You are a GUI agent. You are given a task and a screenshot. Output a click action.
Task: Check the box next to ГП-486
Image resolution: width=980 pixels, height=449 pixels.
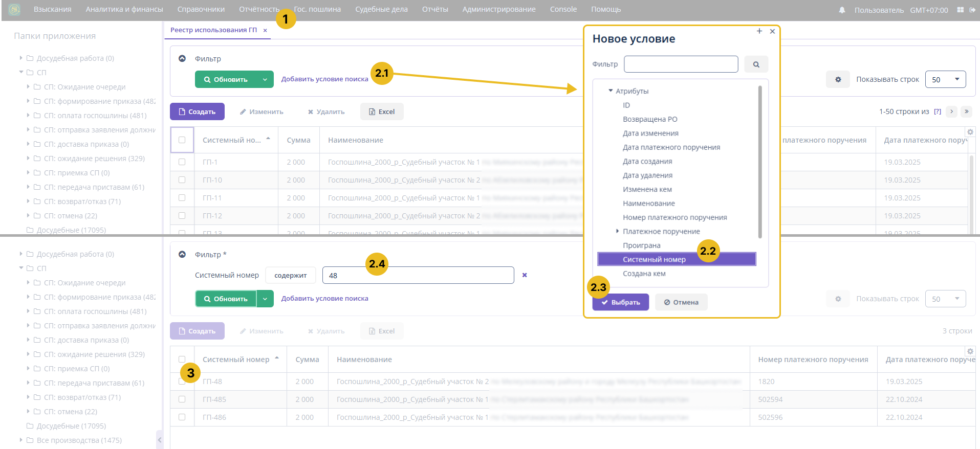pos(182,417)
